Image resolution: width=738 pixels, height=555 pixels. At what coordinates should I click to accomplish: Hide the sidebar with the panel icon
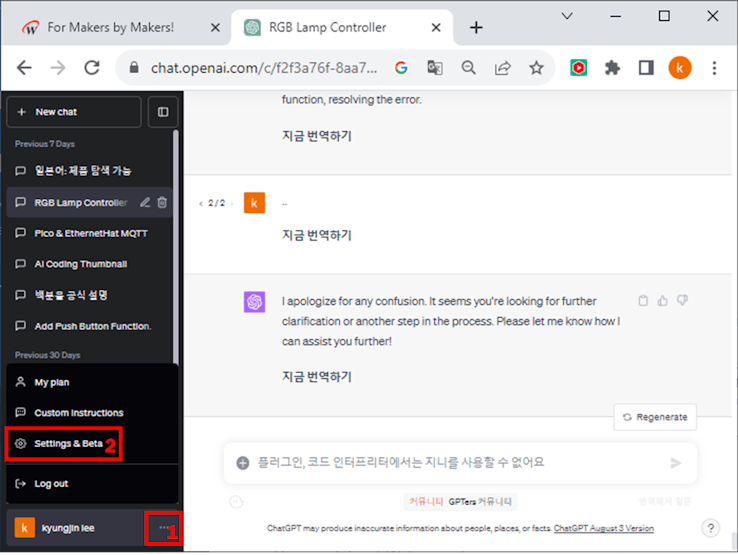click(163, 112)
